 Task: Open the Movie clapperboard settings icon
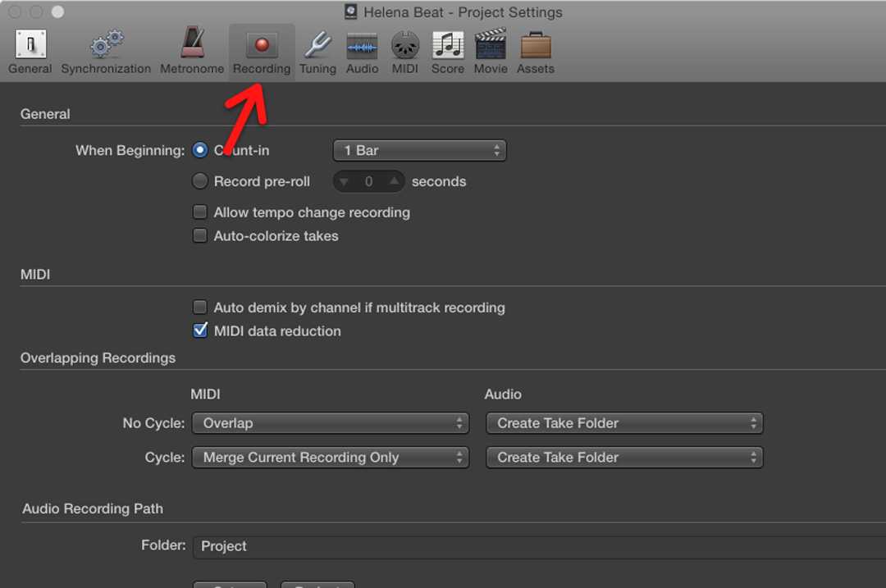point(491,46)
